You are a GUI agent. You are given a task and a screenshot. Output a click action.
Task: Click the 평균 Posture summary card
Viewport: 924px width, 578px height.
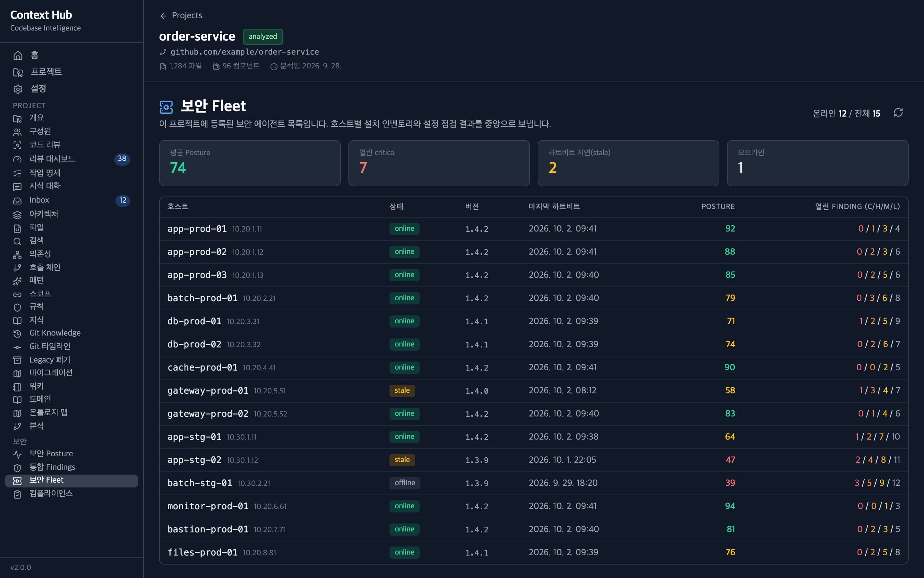pyautogui.click(x=250, y=163)
